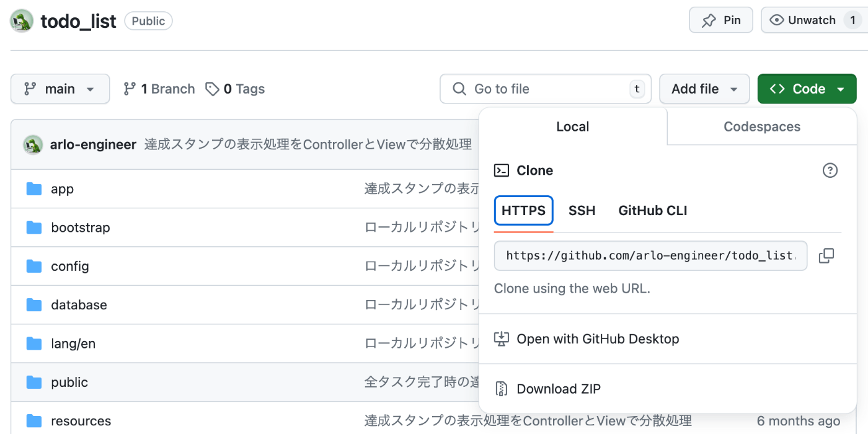Click the Pin repository button

[721, 20]
